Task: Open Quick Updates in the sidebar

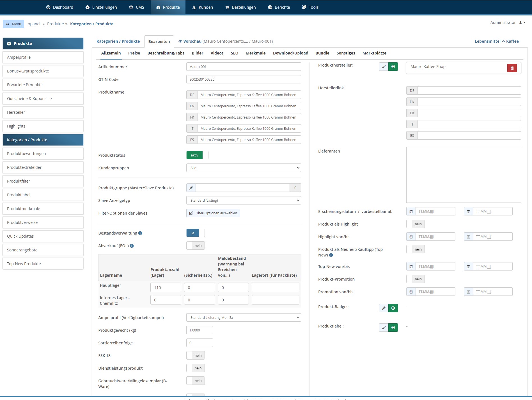Action: tap(43, 236)
